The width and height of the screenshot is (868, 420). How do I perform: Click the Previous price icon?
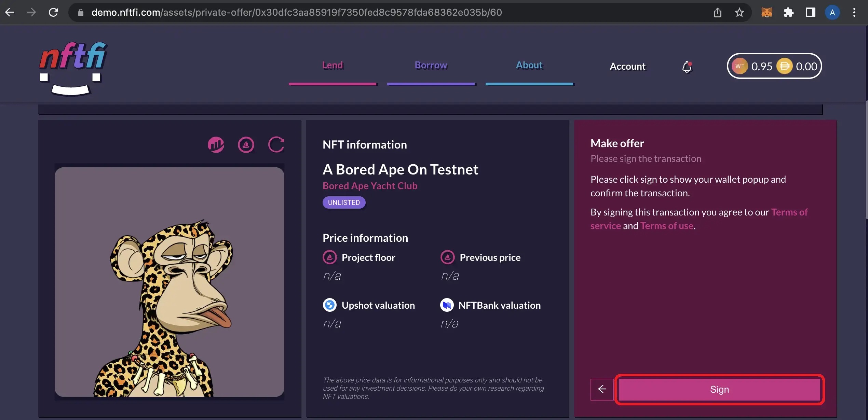click(447, 257)
